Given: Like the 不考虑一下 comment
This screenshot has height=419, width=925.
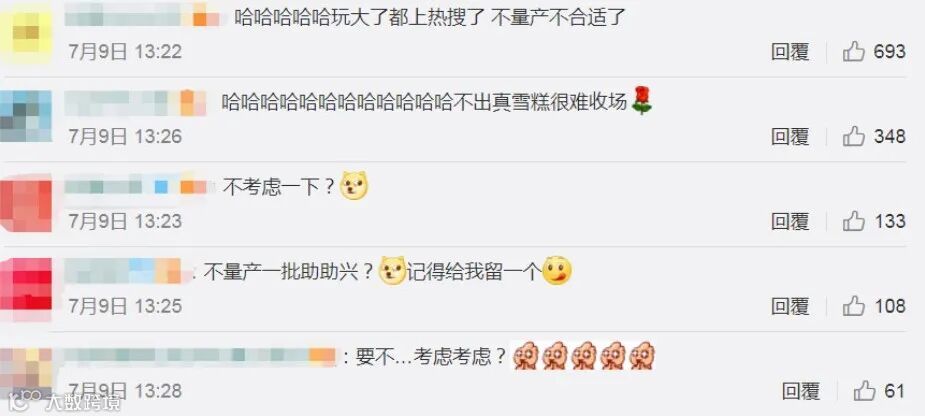Looking at the screenshot, I should (853, 221).
